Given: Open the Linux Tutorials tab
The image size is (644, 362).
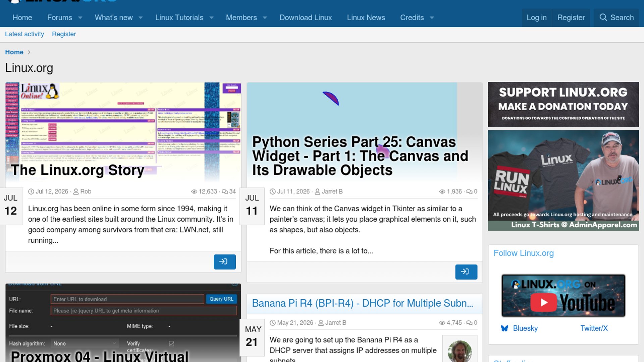Looking at the screenshot, I should click(x=179, y=17).
